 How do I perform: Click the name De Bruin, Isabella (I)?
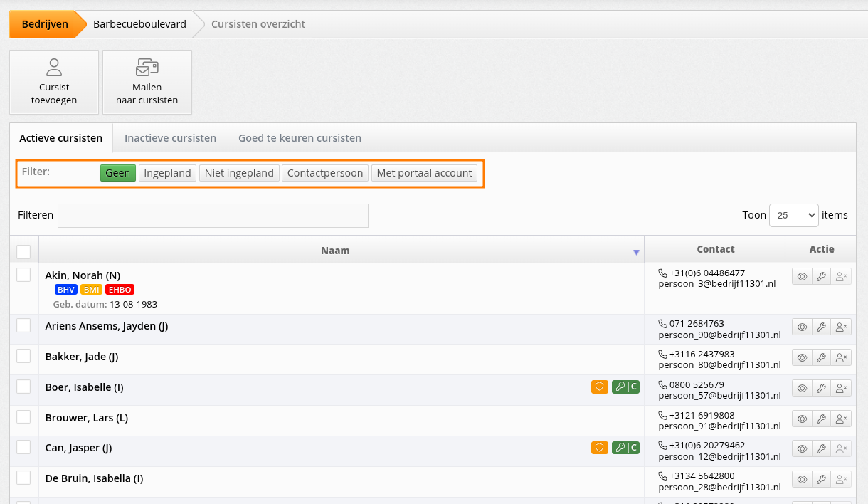coord(94,478)
